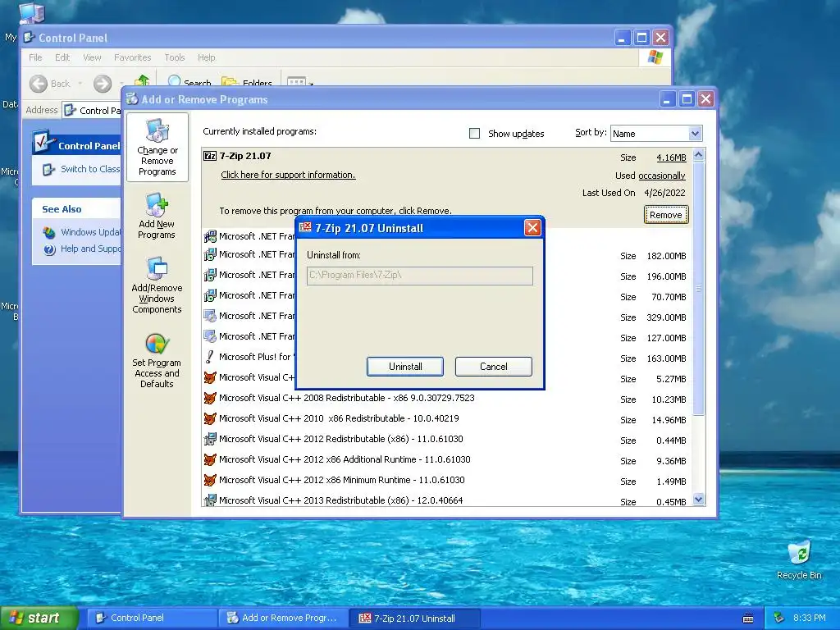Select Microsoft Visual C++ 2010 x86 Redistributable row
840x630 pixels.
tap(447, 418)
